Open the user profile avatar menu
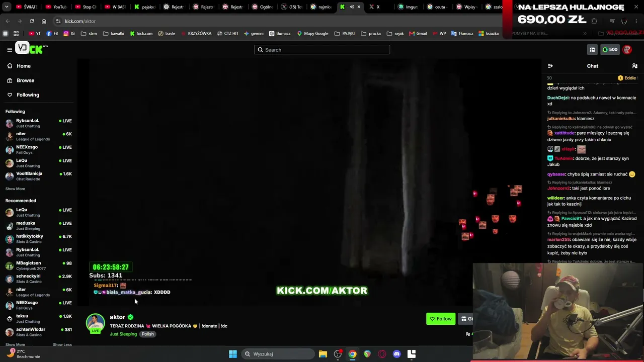The height and width of the screenshot is (362, 644). (x=627, y=50)
